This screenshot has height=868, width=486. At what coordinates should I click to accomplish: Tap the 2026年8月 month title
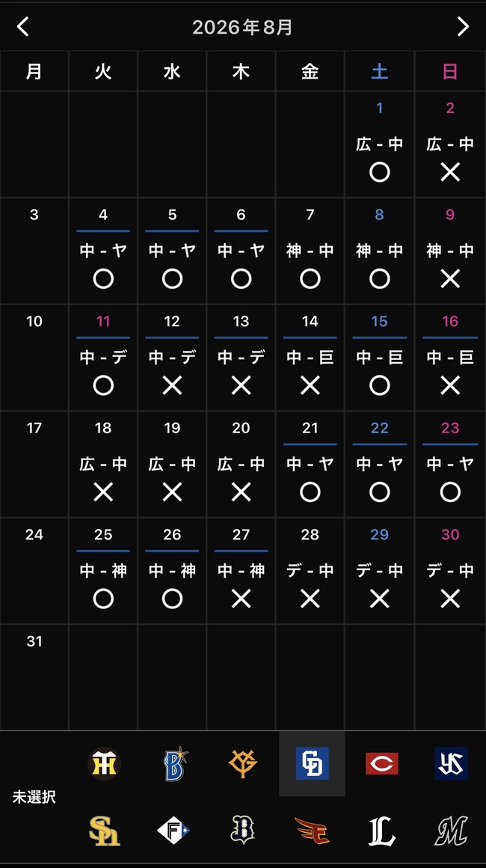pos(243,27)
